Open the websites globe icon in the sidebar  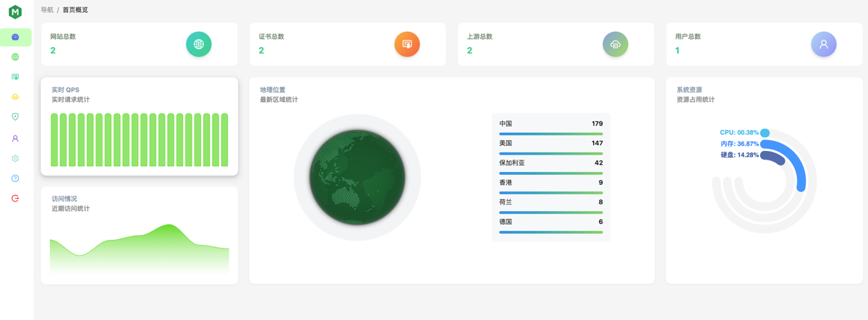(15, 56)
